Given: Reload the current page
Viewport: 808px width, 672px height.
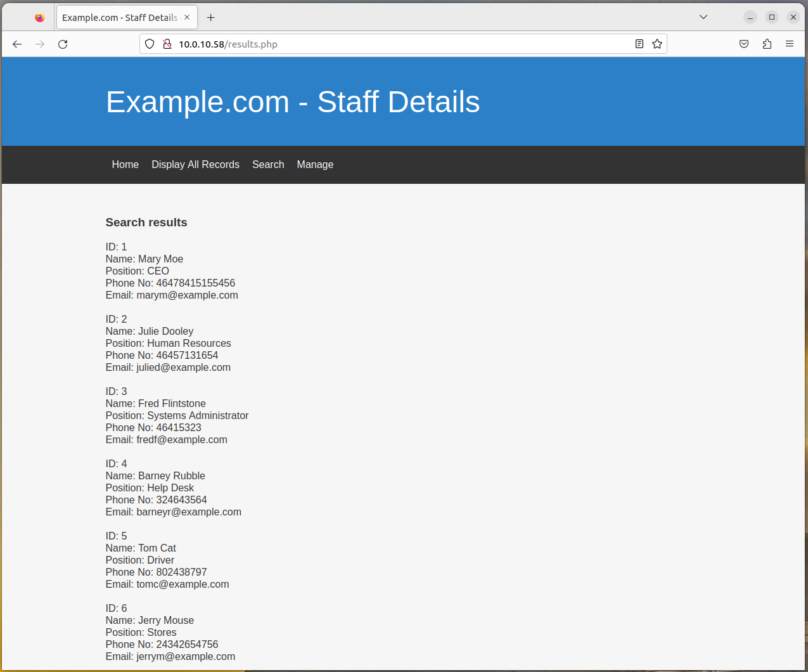Looking at the screenshot, I should coord(63,44).
